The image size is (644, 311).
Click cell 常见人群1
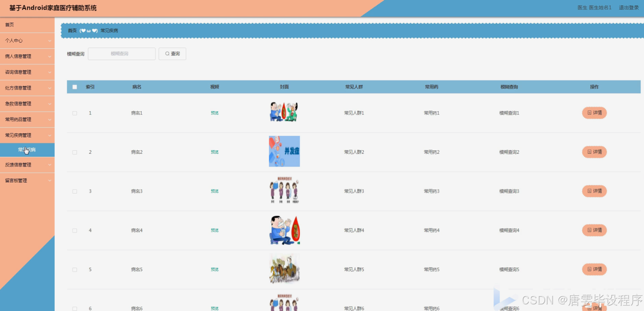pyautogui.click(x=354, y=113)
